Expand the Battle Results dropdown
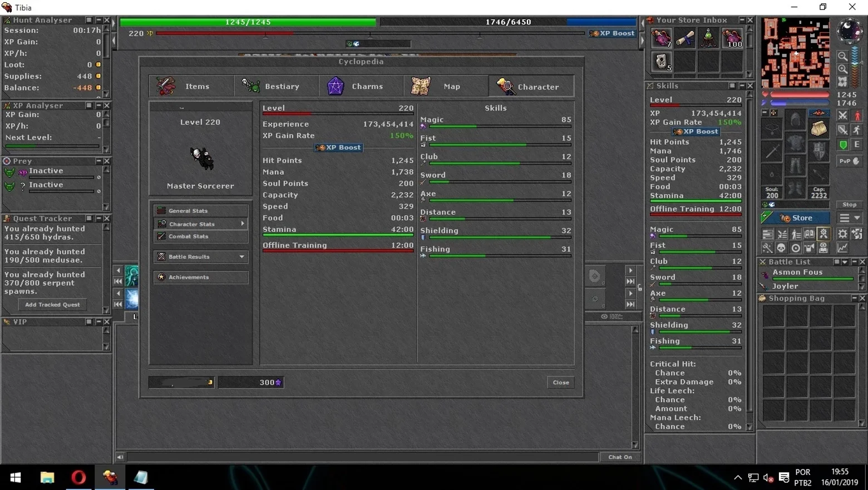The width and height of the screenshot is (868, 490). click(241, 257)
